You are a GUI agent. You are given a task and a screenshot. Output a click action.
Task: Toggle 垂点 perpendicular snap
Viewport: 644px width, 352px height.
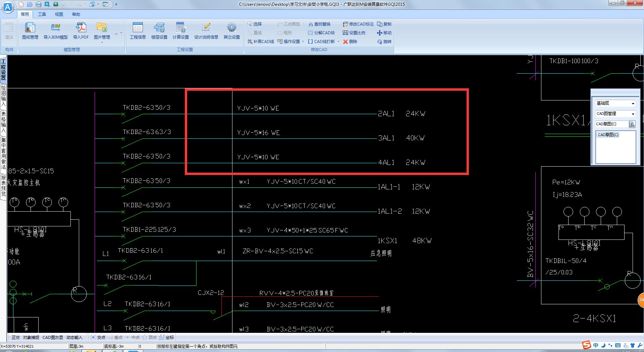pyautogui.click(x=115, y=338)
